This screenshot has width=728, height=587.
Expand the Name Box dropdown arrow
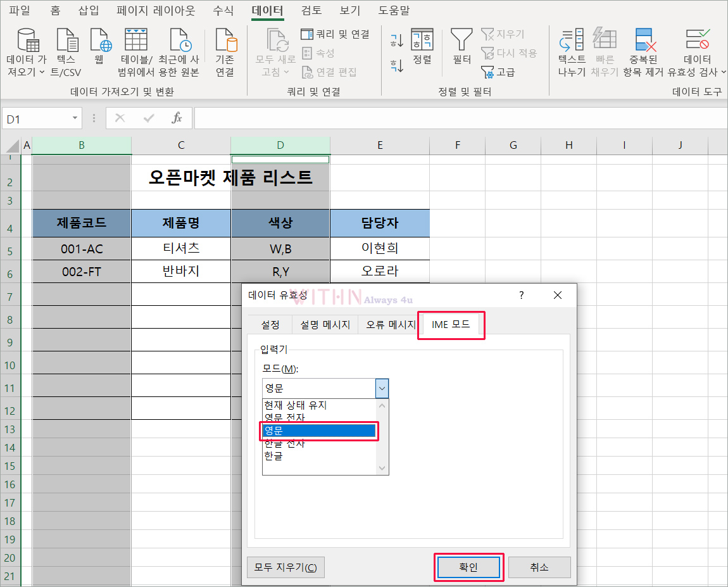pyautogui.click(x=75, y=118)
